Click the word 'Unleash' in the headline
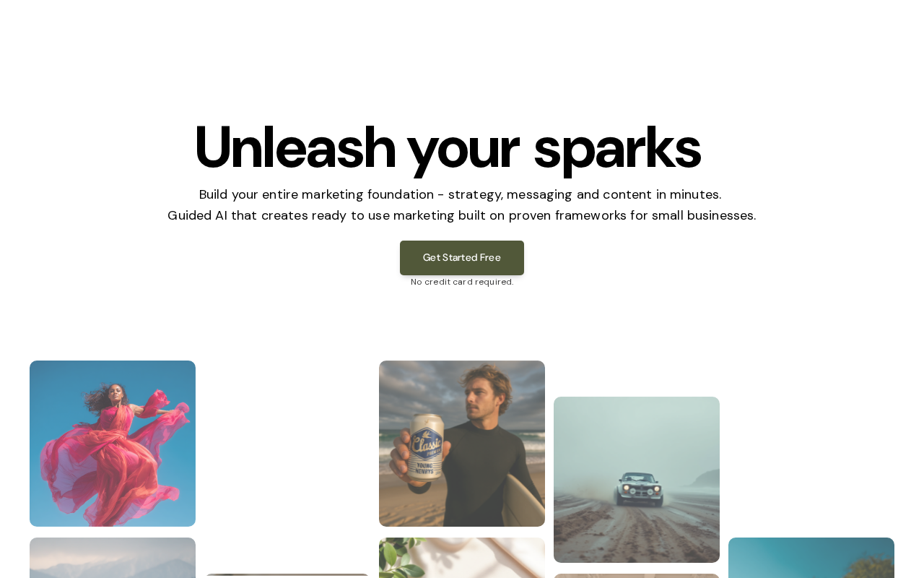924x578 pixels. click(x=295, y=147)
